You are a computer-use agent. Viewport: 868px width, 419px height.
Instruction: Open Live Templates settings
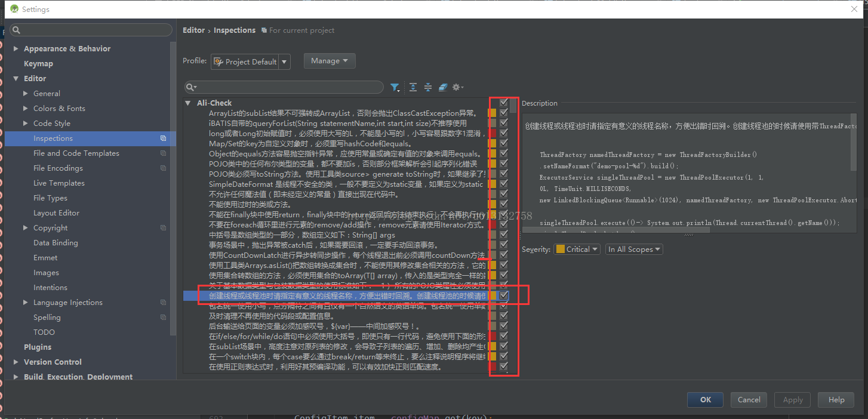pos(59,183)
